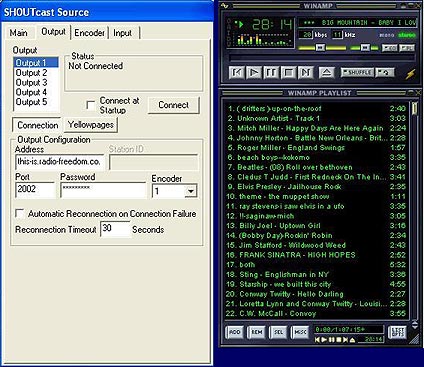Image resolution: width=424 pixels, height=367 pixels.
Task: Click the playlist mini previous-track icon
Action: tap(317, 340)
